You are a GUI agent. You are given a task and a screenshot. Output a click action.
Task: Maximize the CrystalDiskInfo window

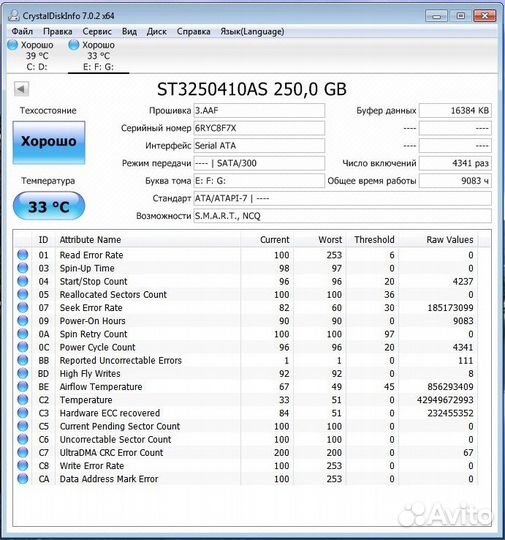click(461, 16)
